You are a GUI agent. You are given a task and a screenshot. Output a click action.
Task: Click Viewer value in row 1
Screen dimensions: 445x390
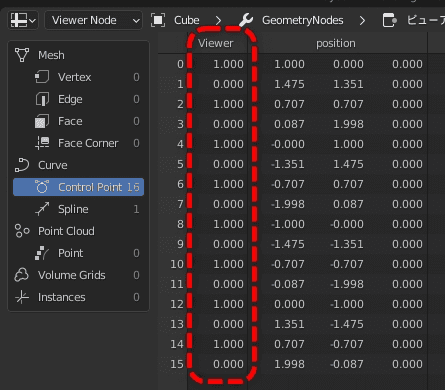228,84
